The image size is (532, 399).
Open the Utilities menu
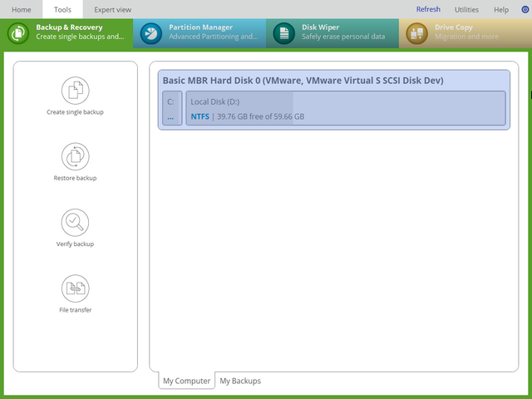click(x=466, y=10)
